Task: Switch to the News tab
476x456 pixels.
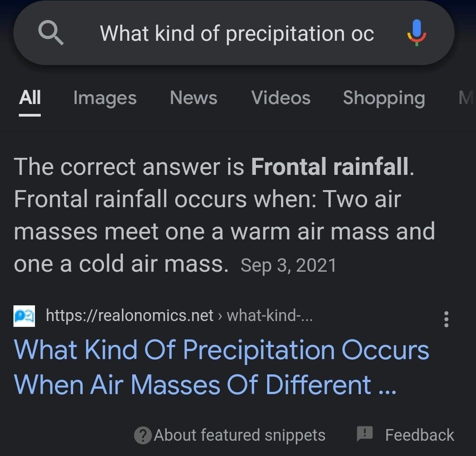Action: [194, 98]
